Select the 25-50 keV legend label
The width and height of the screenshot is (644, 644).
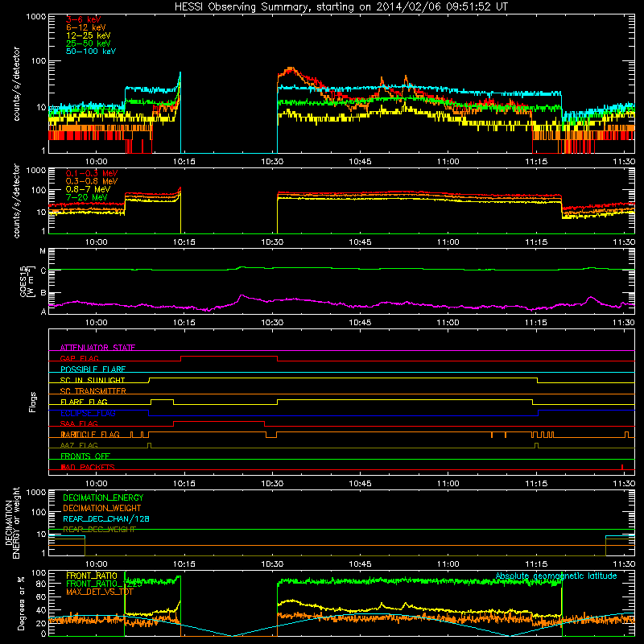[89, 43]
